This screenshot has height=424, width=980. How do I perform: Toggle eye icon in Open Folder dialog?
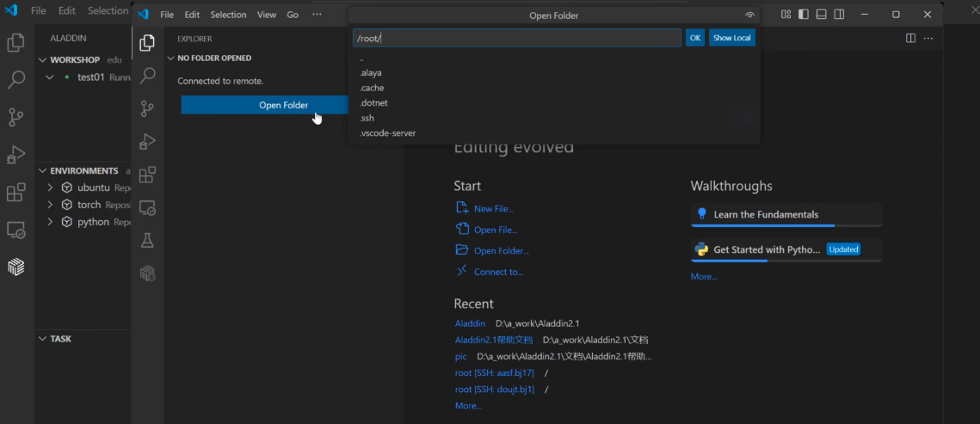click(750, 15)
